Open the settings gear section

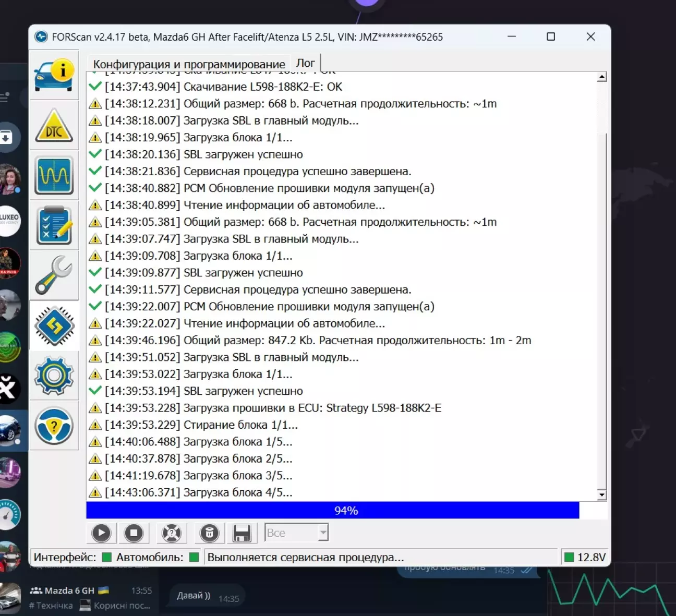pos(54,376)
